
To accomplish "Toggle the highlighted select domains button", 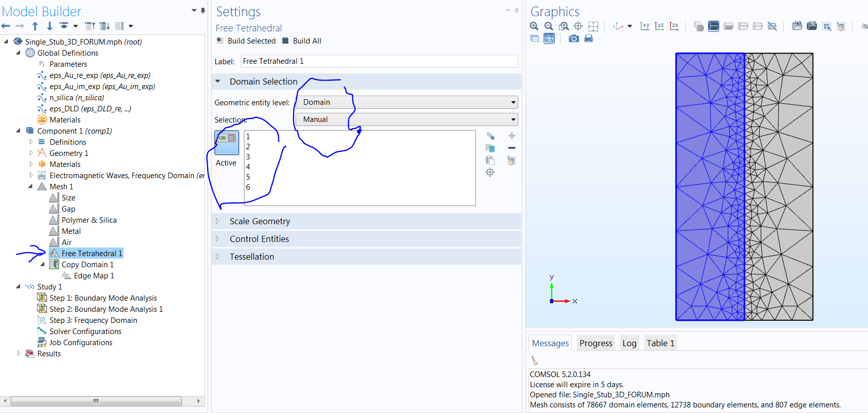I will click(714, 26).
